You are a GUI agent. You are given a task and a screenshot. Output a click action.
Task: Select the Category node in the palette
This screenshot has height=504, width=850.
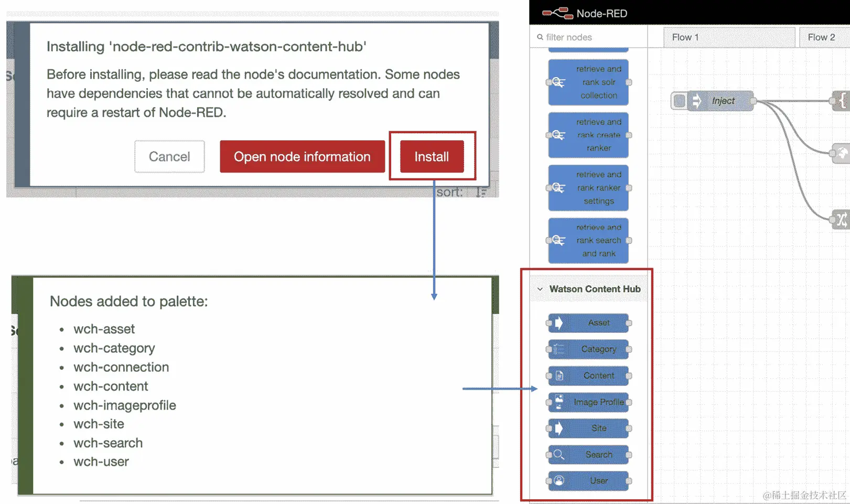[588, 349]
